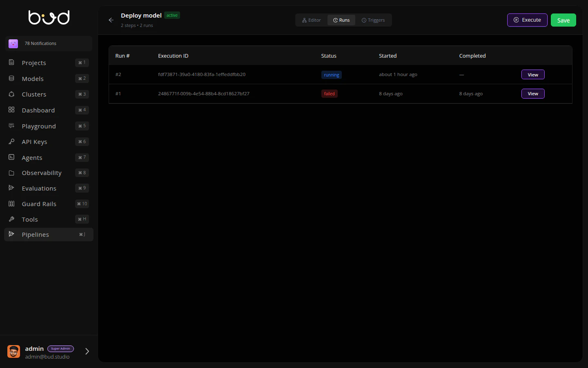Screen dimensions: 588x368
Task: Go back using the arrow icon
Action: (x=111, y=20)
